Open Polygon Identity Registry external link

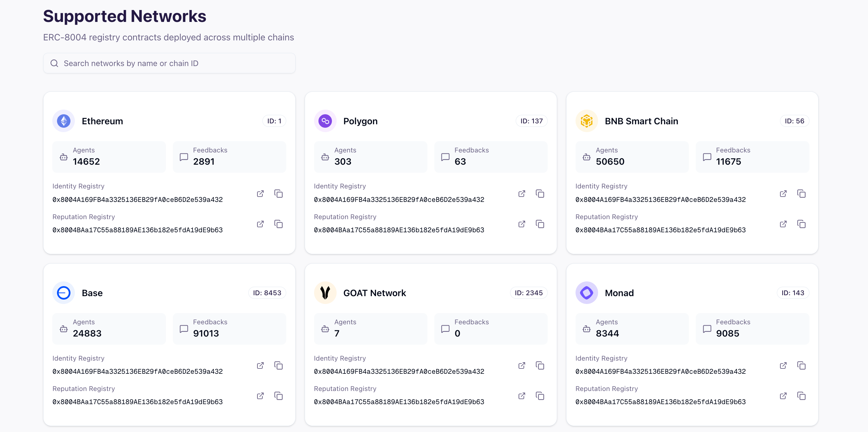(x=522, y=193)
